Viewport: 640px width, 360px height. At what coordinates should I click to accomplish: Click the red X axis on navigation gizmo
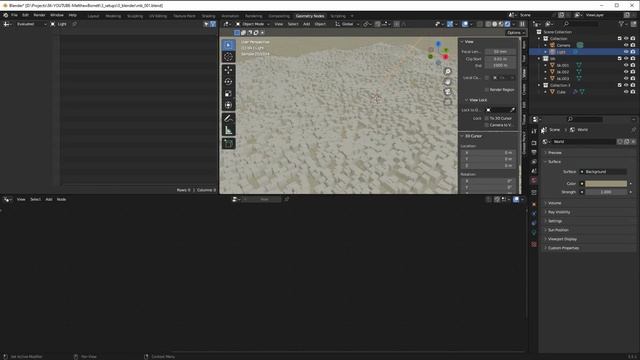(x=445, y=57)
